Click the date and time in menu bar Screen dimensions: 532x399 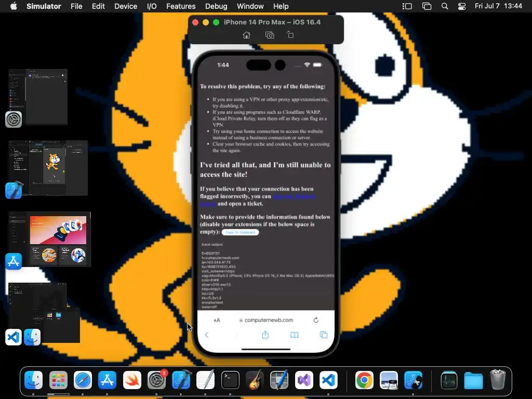pyautogui.click(x=498, y=6)
